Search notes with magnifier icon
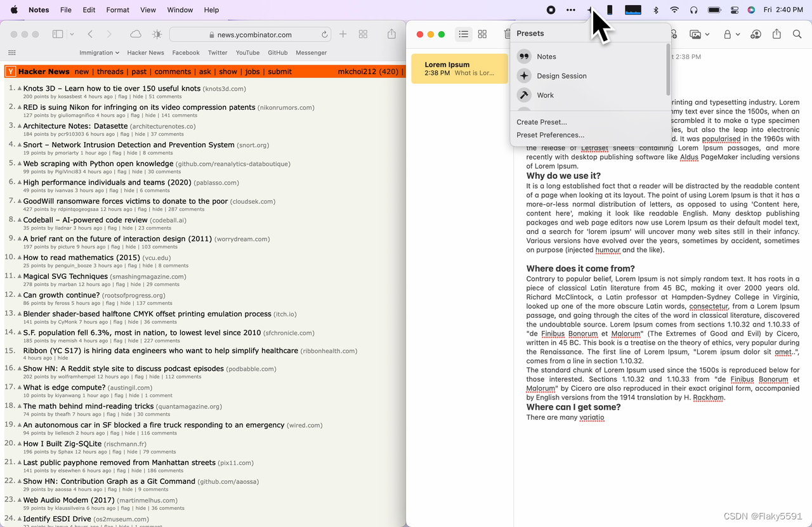 click(797, 34)
